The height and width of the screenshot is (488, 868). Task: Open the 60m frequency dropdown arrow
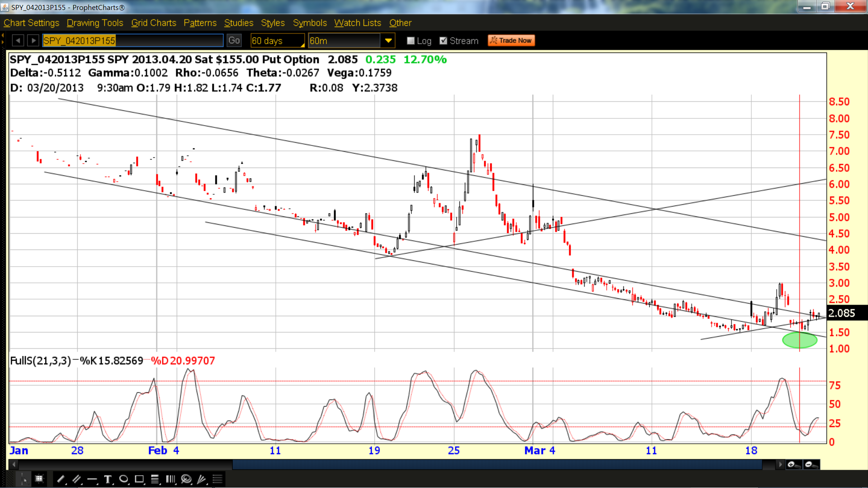click(388, 41)
